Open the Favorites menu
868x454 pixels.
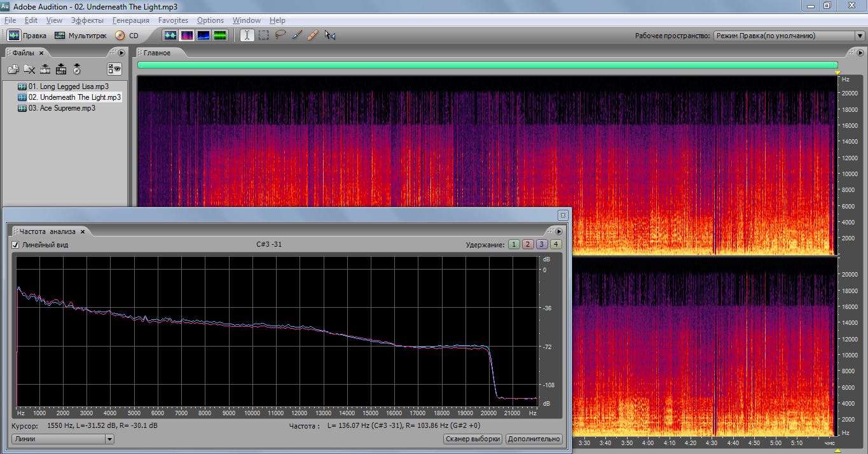tap(173, 20)
